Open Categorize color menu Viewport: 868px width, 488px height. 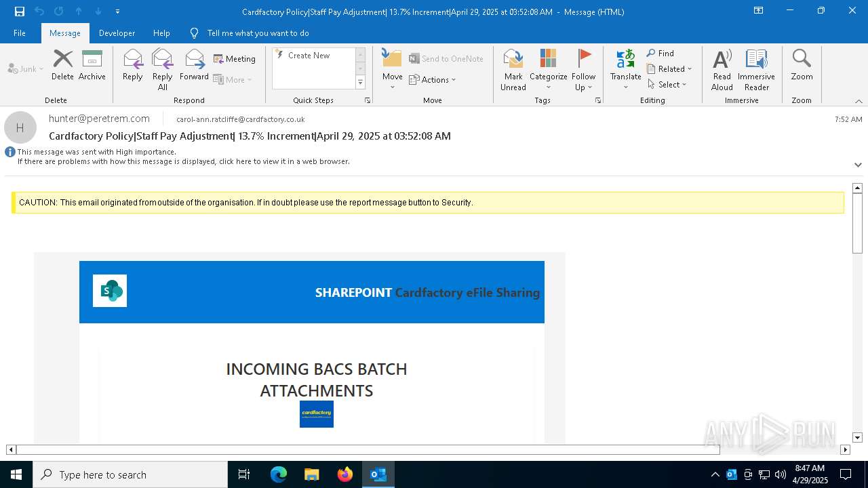(x=549, y=69)
